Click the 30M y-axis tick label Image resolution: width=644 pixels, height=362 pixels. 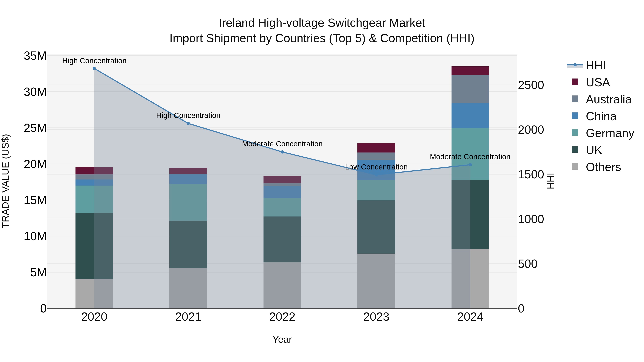[35, 92]
